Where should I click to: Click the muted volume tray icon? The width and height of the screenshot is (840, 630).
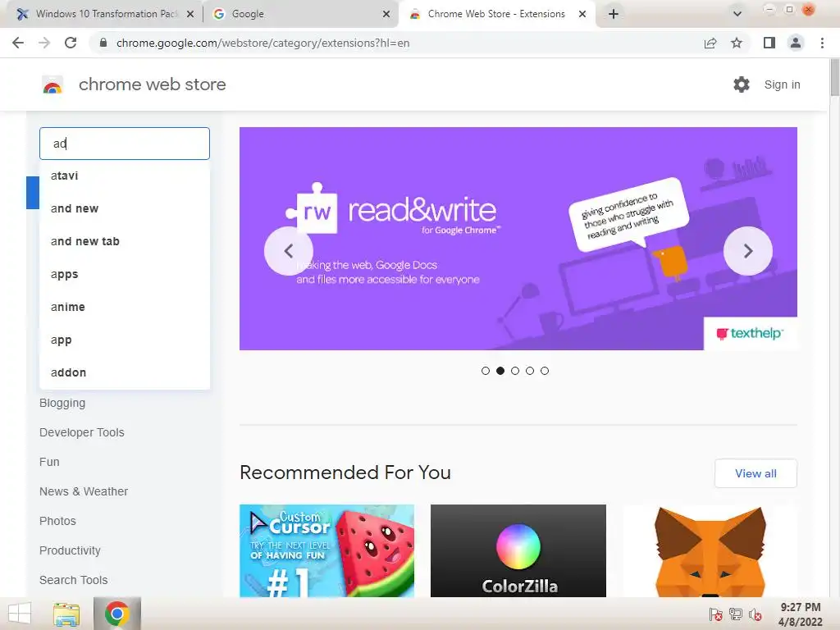pos(756,615)
